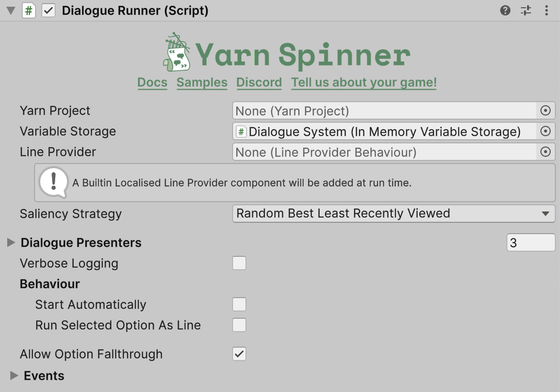Expand the Events section
The height and width of the screenshot is (392, 560).
coord(14,375)
